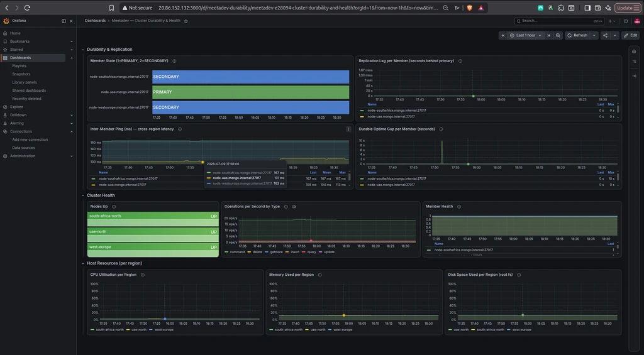The image size is (644, 355).
Task: Open Data sources under Connections
Action: [x=23, y=148]
